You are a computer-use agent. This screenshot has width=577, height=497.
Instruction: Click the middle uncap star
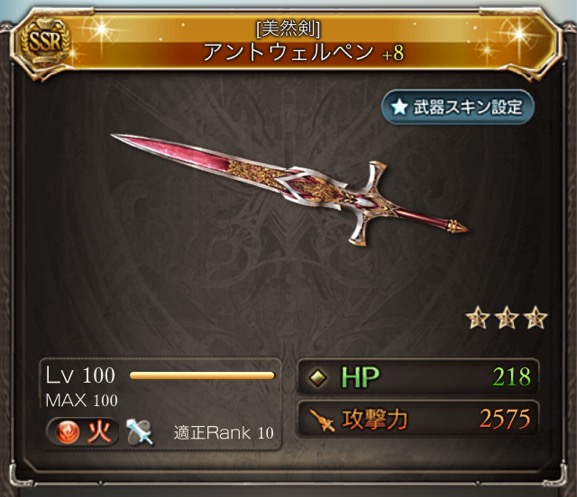tap(506, 318)
